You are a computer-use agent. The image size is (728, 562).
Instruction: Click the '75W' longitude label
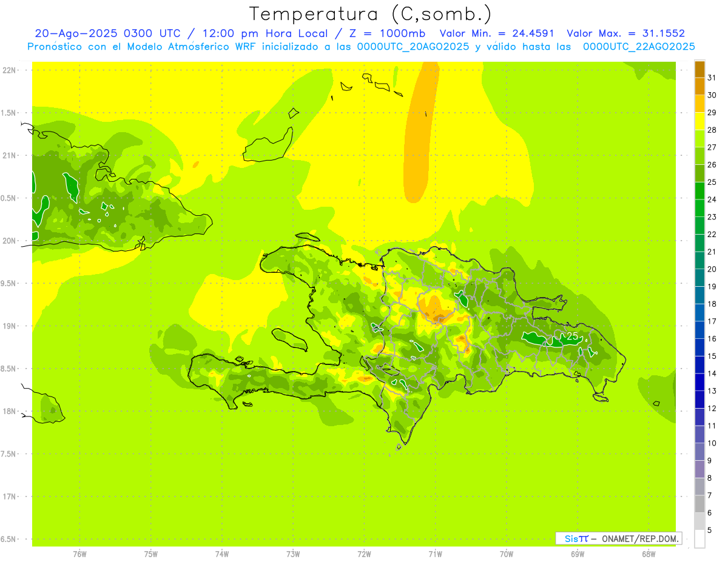151,554
